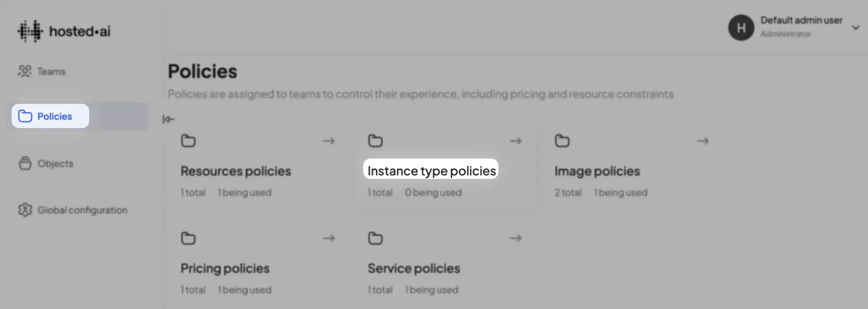Viewport: 868px width, 309px height.
Task: Click the arrow on Image policies card
Action: (x=703, y=140)
